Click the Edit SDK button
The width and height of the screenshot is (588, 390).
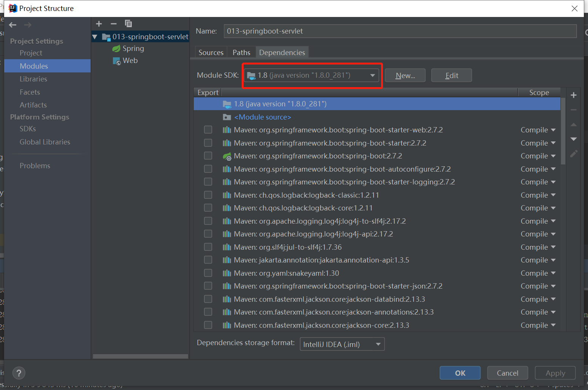(452, 75)
